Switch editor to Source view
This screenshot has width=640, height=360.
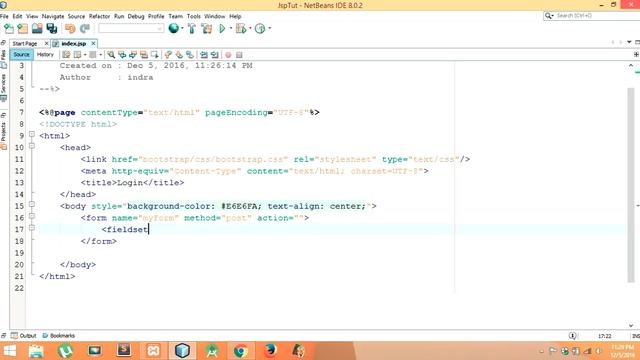pyautogui.click(x=21, y=55)
